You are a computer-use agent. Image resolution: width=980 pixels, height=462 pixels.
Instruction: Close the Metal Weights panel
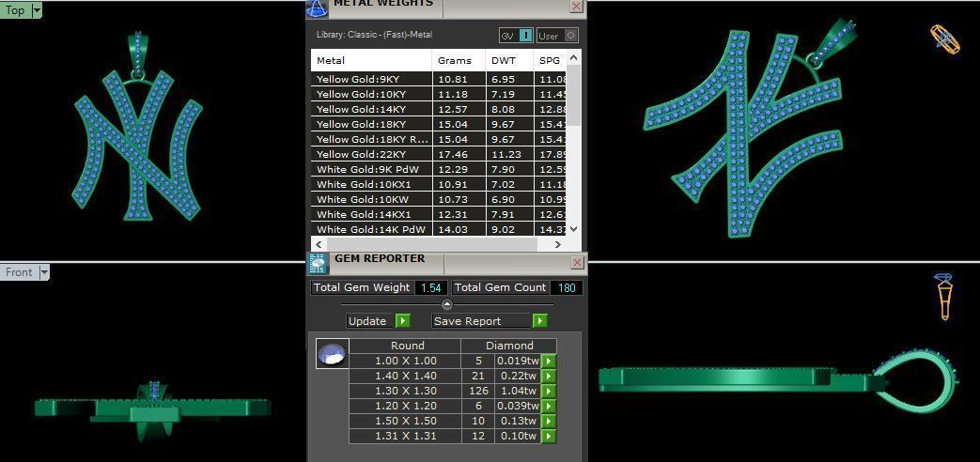(x=576, y=7)
